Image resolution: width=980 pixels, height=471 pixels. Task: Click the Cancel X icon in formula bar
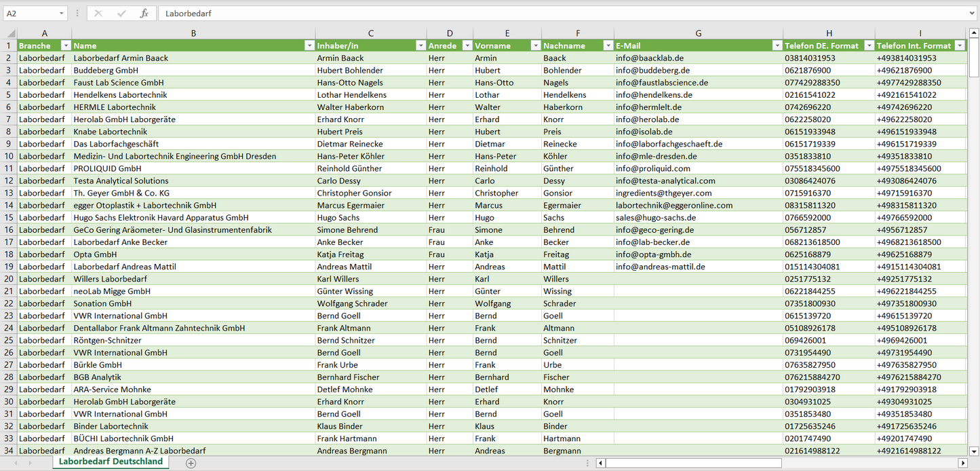click(98, 14)
